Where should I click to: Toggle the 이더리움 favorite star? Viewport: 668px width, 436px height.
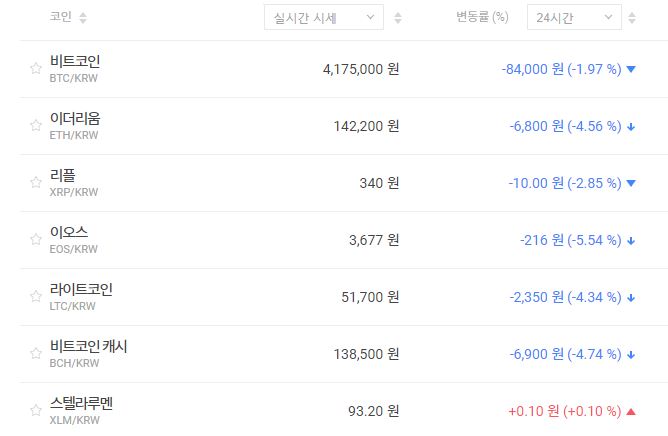pyautogui.click(x=36, y=126)
